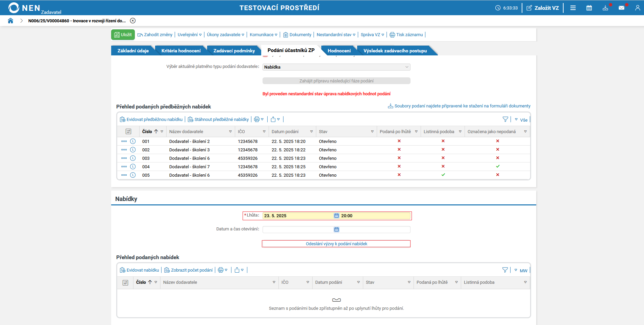Viewport: 644px width, 325px height.
Task: Open Stav column filter in preliminary offers
Action: click(x=372, y=132)
